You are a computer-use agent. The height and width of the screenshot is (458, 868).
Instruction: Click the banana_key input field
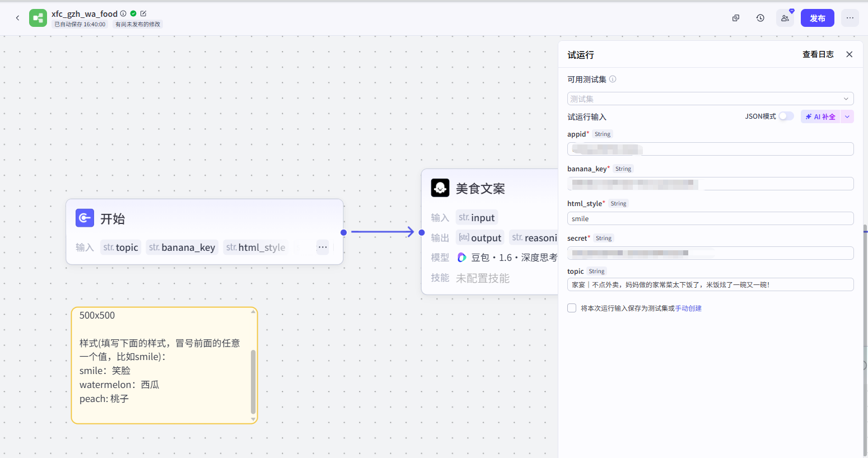[710, 184]
